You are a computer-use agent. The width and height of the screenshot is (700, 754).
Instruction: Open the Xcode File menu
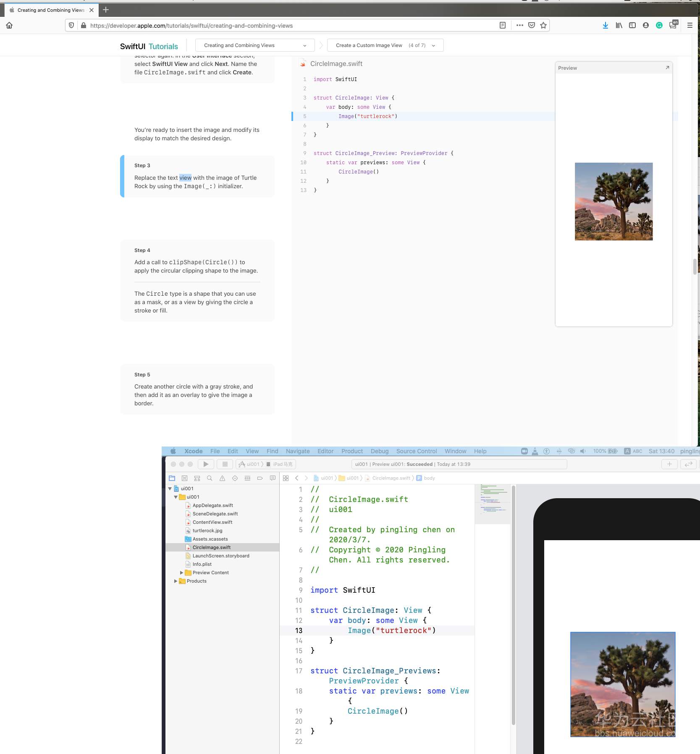click(x=215, y=451)
